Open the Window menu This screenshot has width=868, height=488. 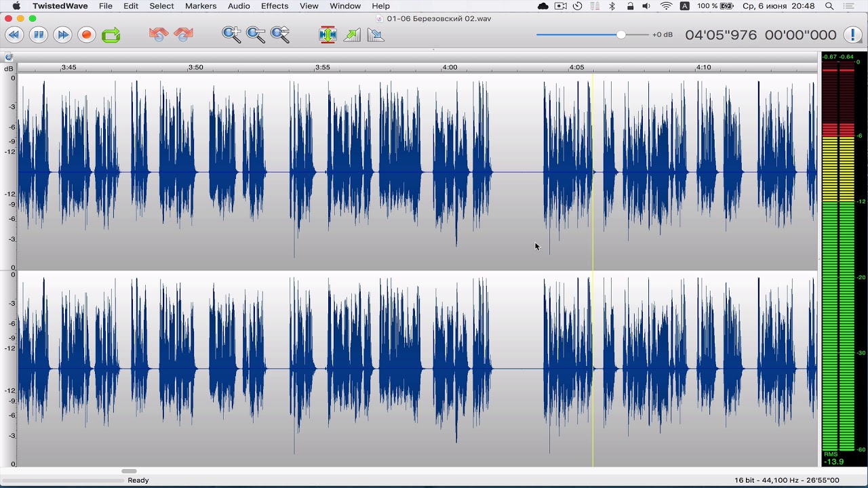coord(345,6)
